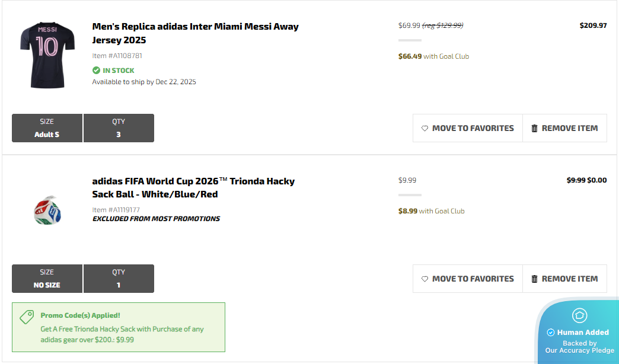Remove the Trionda Hacky Sack Ball item
The image size is (619, 364).
(x=564, y=279)
